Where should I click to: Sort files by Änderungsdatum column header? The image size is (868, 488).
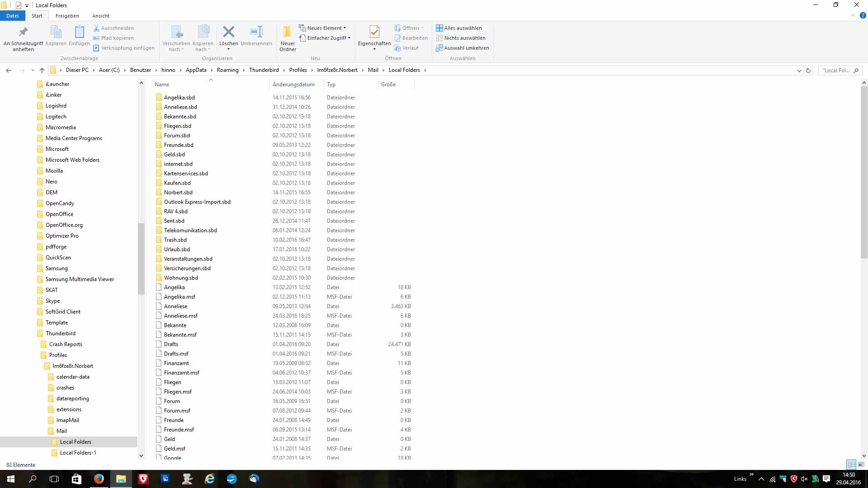click(293, 84)
